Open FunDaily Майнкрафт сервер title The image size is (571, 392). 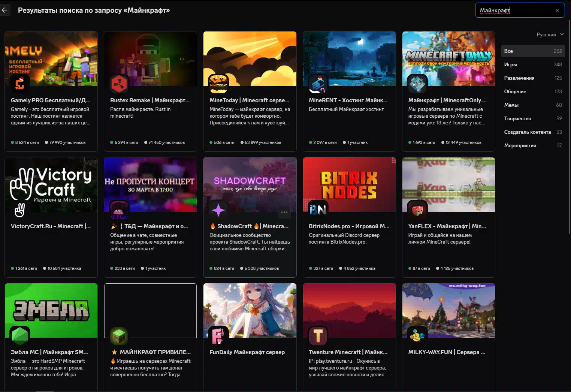pos(247,352)
